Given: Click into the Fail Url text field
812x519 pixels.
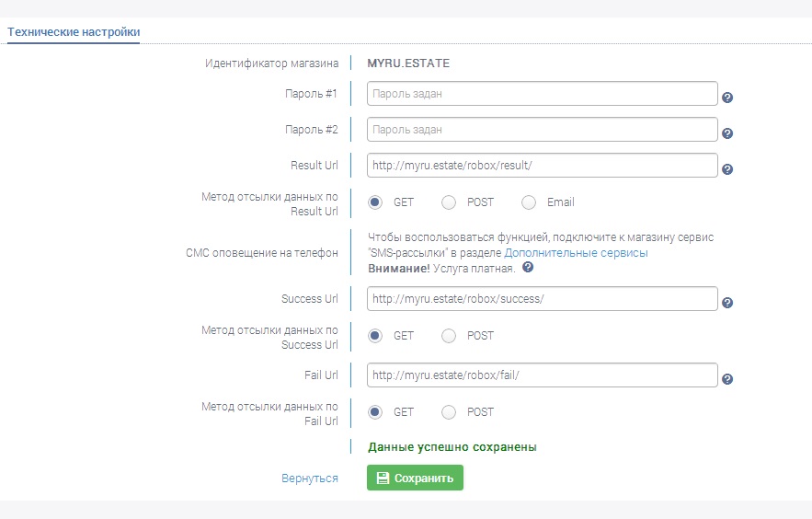Looking at the screenshot, I should [x=543, y=375].
